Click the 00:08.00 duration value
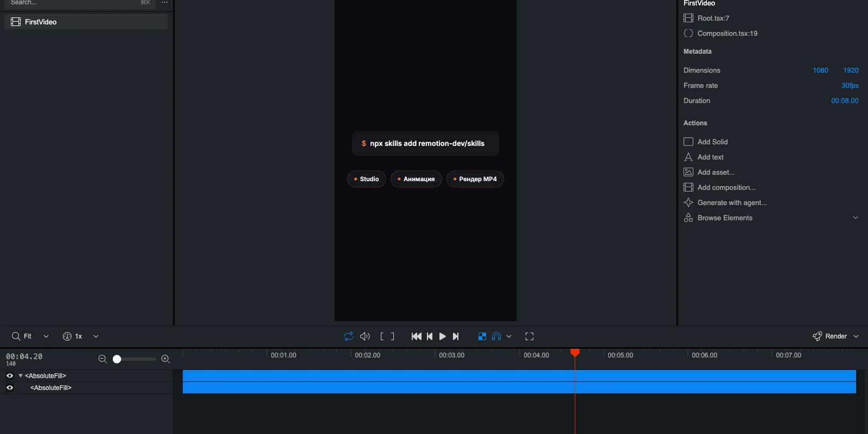 [845, 100]
